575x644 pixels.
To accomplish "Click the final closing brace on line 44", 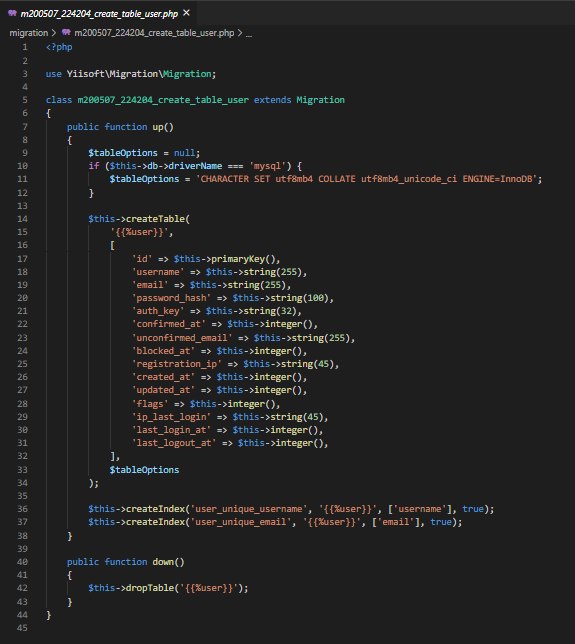I will (x=48, y=615).
